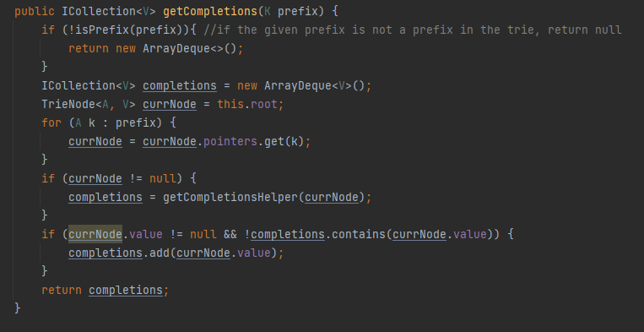Click completions variable in its ICollection declaration
The width and height of the screenshot is (644, 332).
click(180, 86)
